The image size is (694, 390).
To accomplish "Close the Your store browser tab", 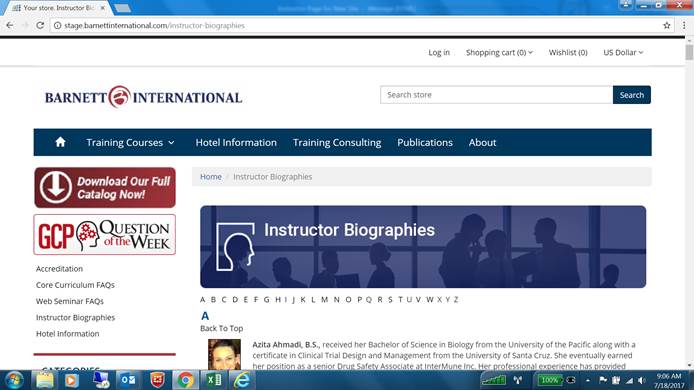I will pyautogui.click(x=103, y=8).
